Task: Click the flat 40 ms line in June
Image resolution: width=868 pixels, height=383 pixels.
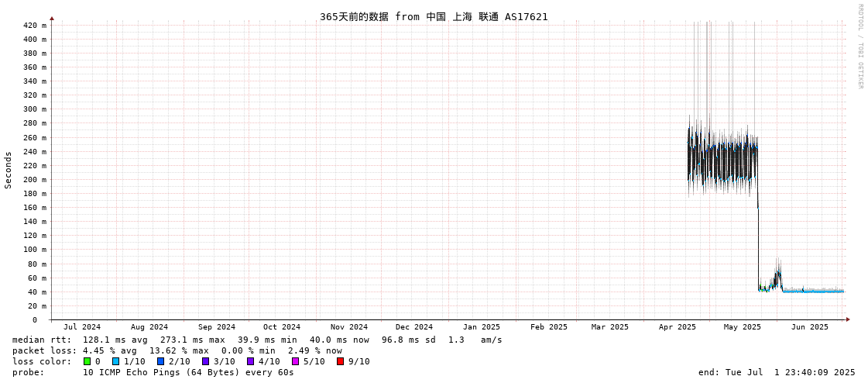Action: pos(814,291)
